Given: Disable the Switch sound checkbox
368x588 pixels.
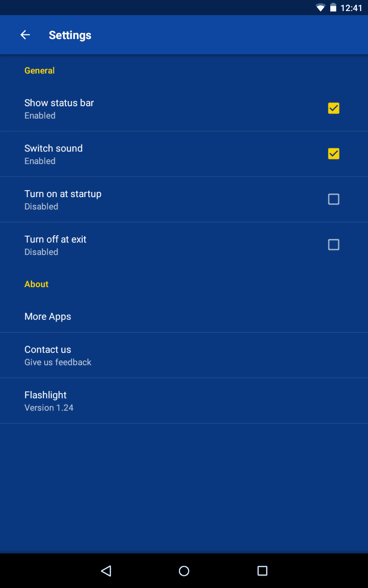Looking at the screenshot, I should [333, 154].
